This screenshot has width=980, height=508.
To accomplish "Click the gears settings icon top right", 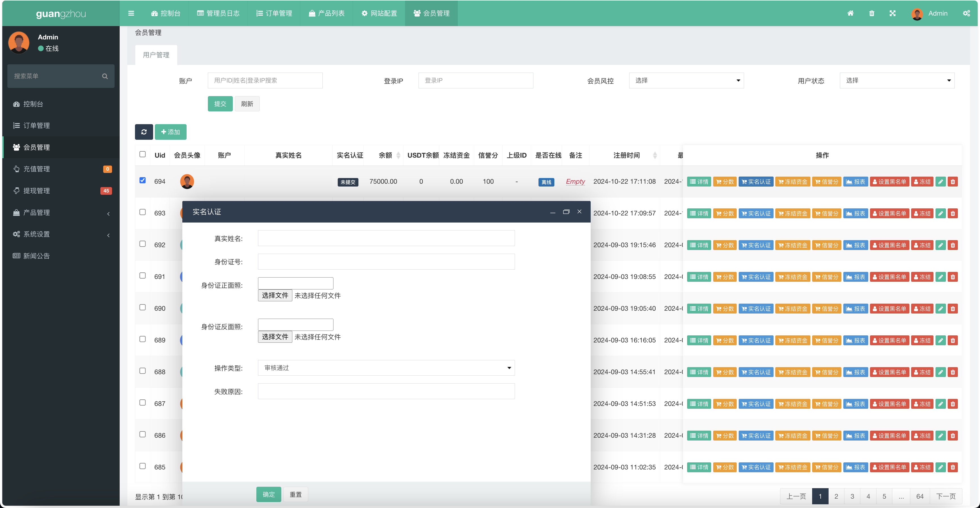I will pyautogui.click(x=966, y=13).
